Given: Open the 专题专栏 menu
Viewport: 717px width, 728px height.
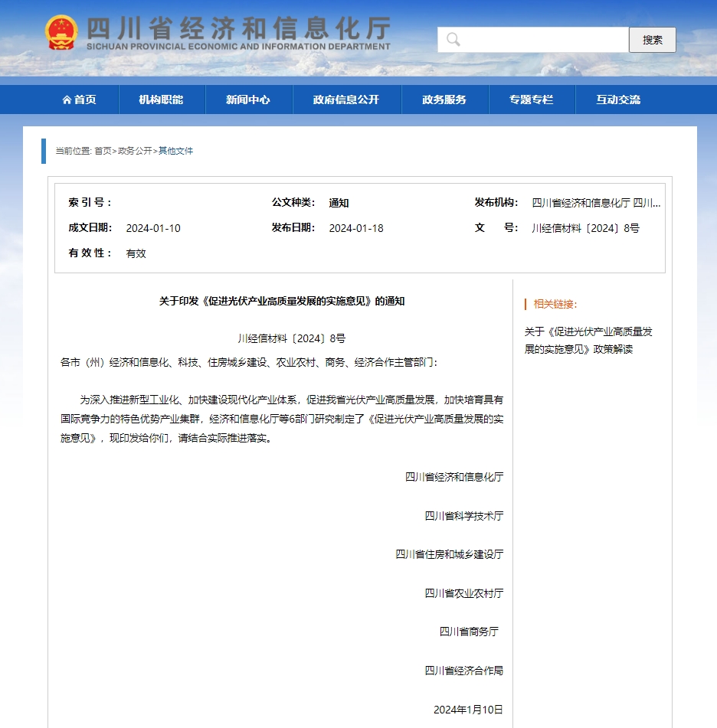Looking at the screenshot, I should pos(531,100).
